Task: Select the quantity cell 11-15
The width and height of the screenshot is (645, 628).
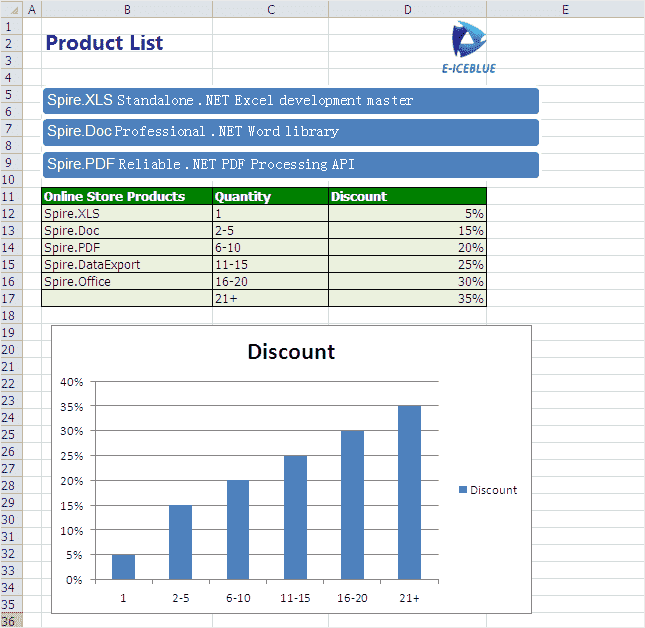Action: point(271,264)
